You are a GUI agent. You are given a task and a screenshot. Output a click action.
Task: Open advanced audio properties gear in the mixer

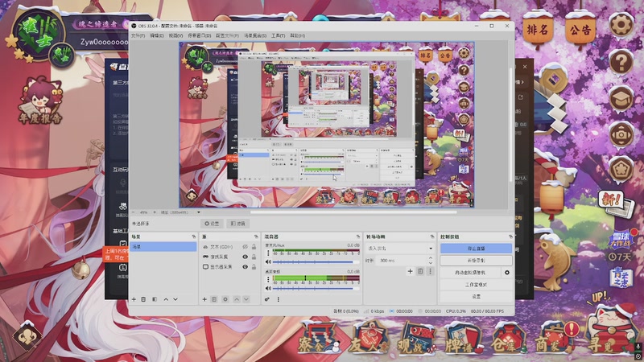click(267, 299)
